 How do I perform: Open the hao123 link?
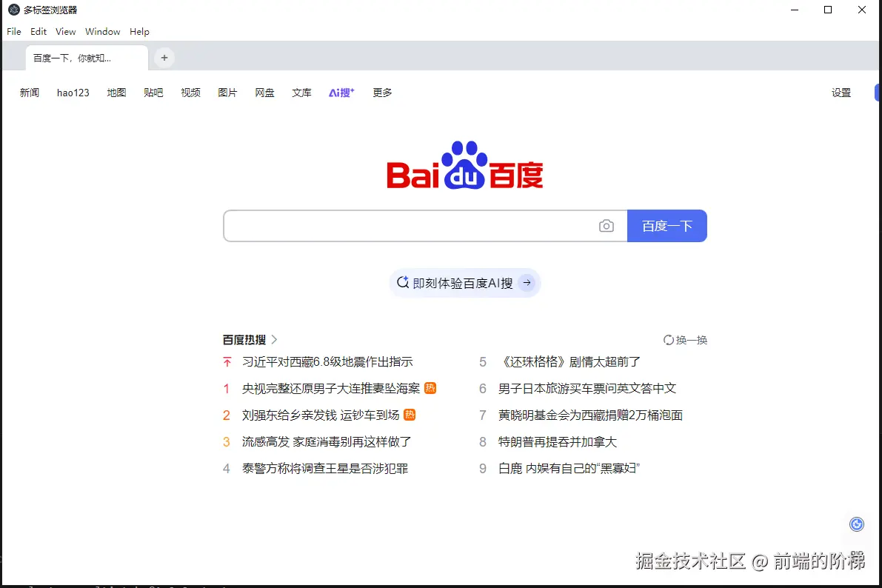[x=73, y=93]
